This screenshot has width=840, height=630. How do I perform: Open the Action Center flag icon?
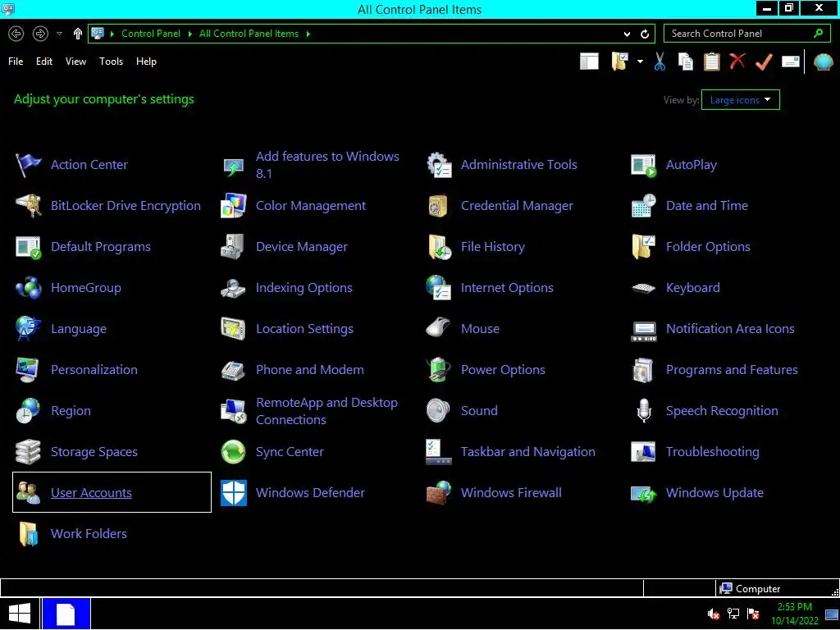(28, 164)
